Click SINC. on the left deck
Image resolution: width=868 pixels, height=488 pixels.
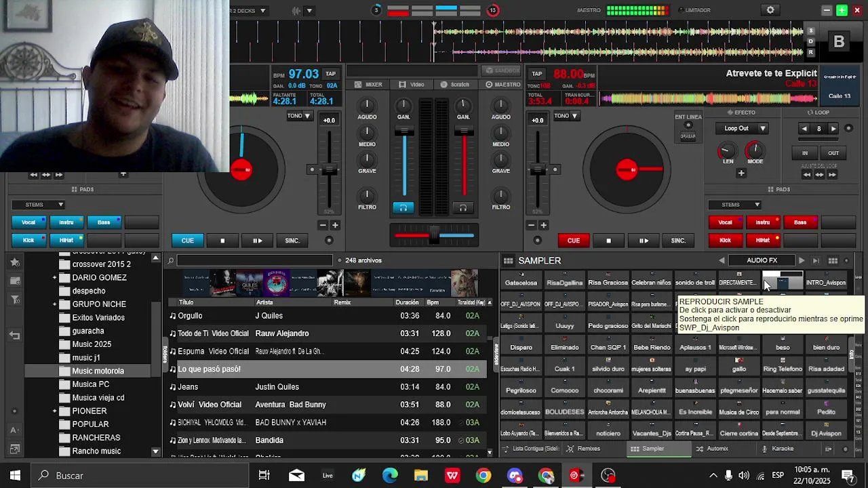point(292,241)
